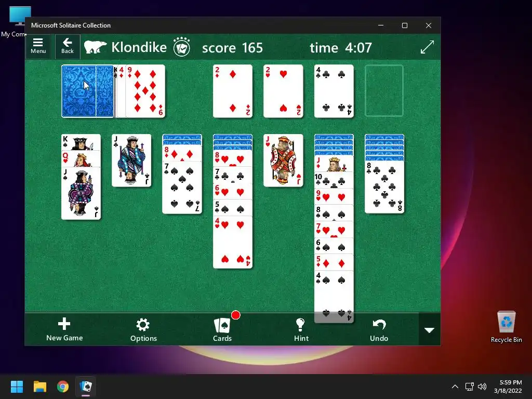
Task: Select the Jack of spades in column one
Action: (81, 193)
